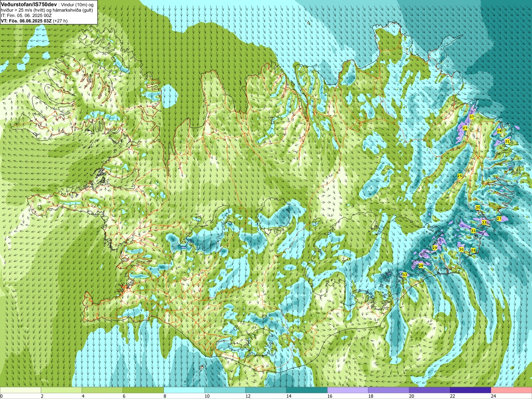Click the 12–14 m/s teal legend swatch

coord(266,390)
